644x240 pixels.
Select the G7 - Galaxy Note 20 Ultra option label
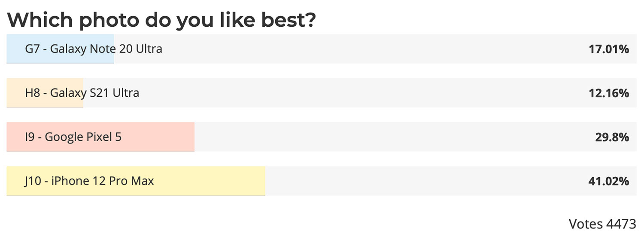(x=94, y=49)
